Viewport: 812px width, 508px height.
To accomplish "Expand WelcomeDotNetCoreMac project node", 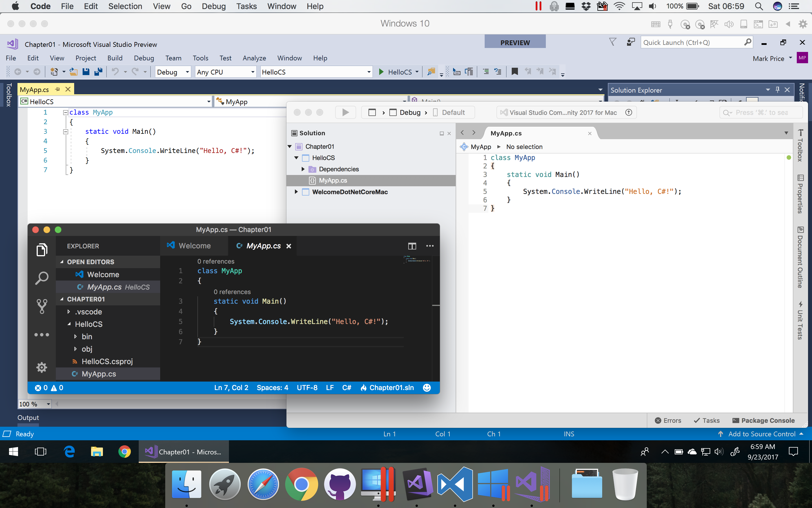I will tap(296, 192).
